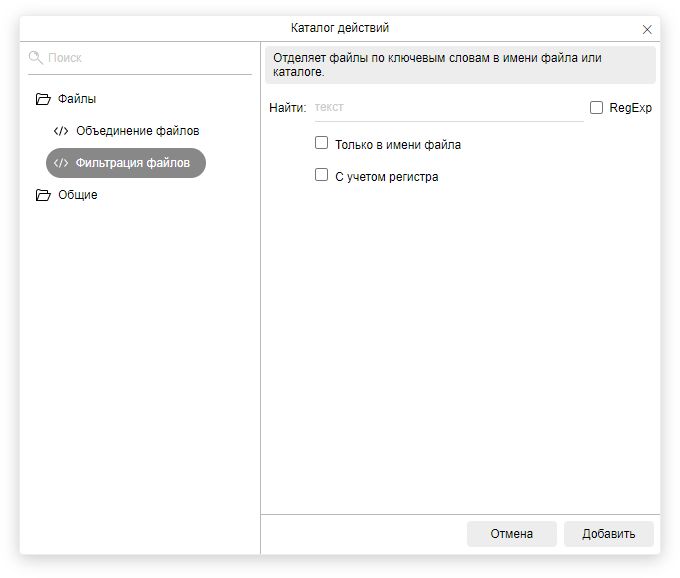Click the code icon beside Объединение файлов
Viewport: 680px width, 578px height.
click(61, 131)
